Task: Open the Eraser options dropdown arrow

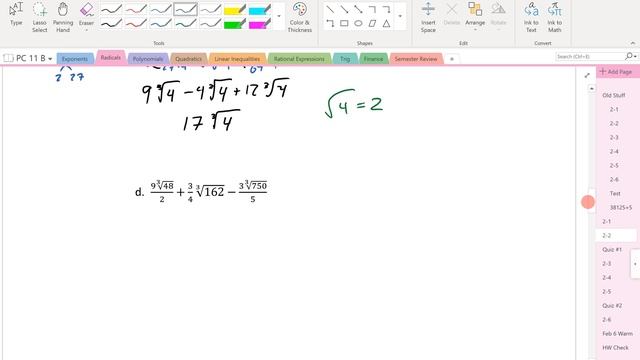Action: pos(87,30)
